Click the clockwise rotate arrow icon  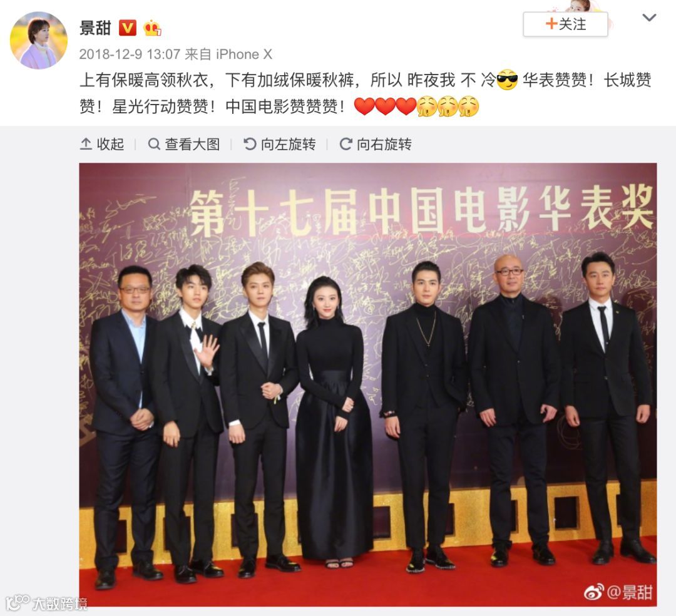[346, 144]
